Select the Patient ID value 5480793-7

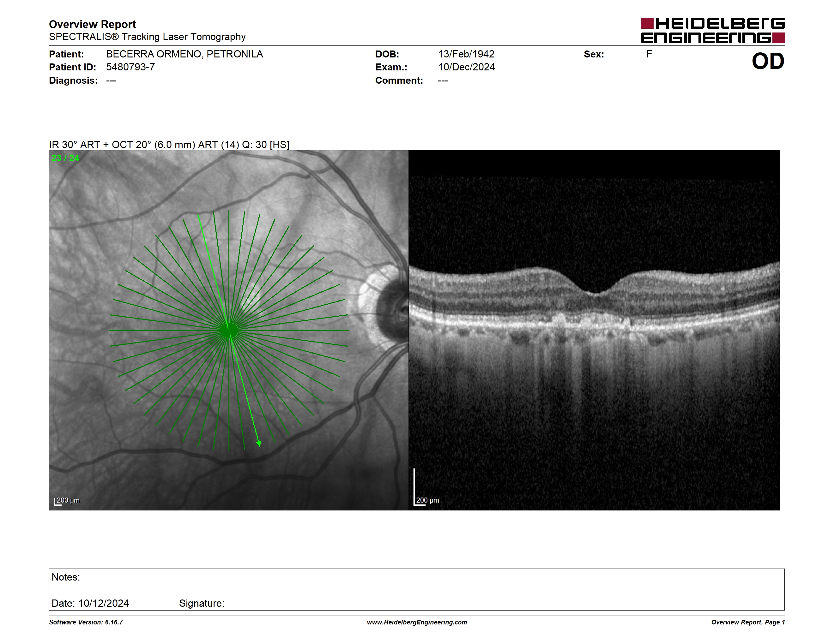[130, 67]
